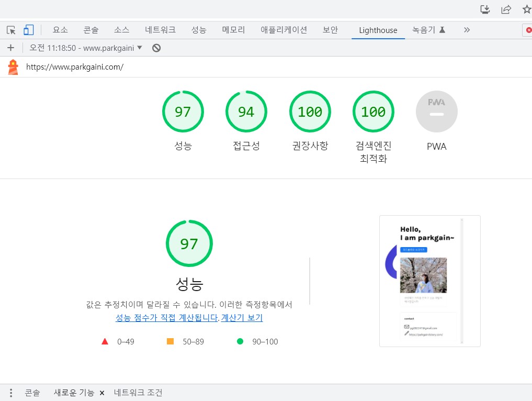The width and height of the screenshot is (532, 401).
Task: Close the 새로운 기능 drawer tab
Action: pos(102,392)
